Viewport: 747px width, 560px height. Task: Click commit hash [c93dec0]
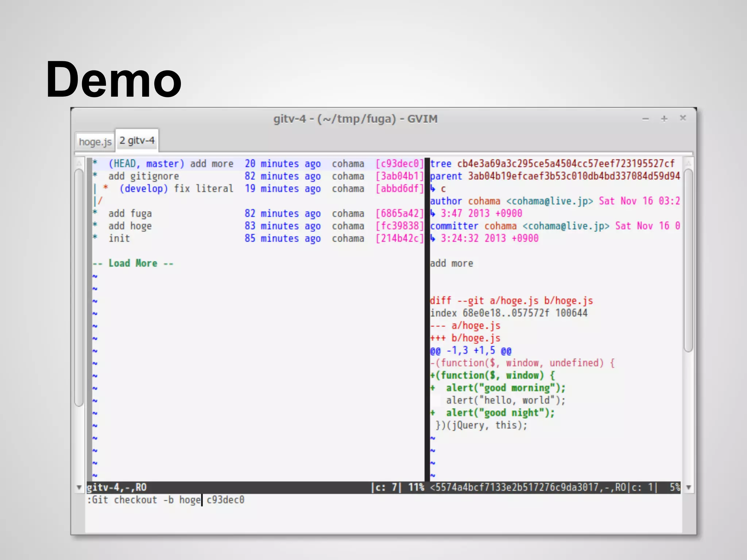click(x=400, y=164)
